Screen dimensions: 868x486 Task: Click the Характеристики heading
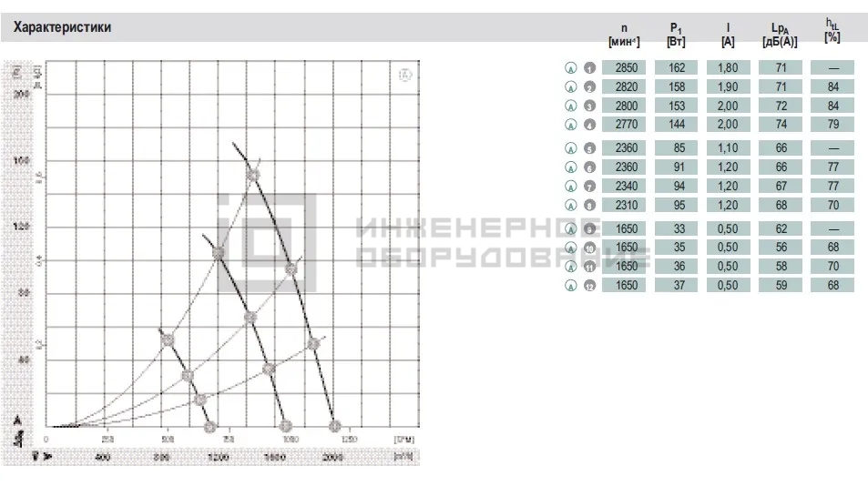(62, 27)
